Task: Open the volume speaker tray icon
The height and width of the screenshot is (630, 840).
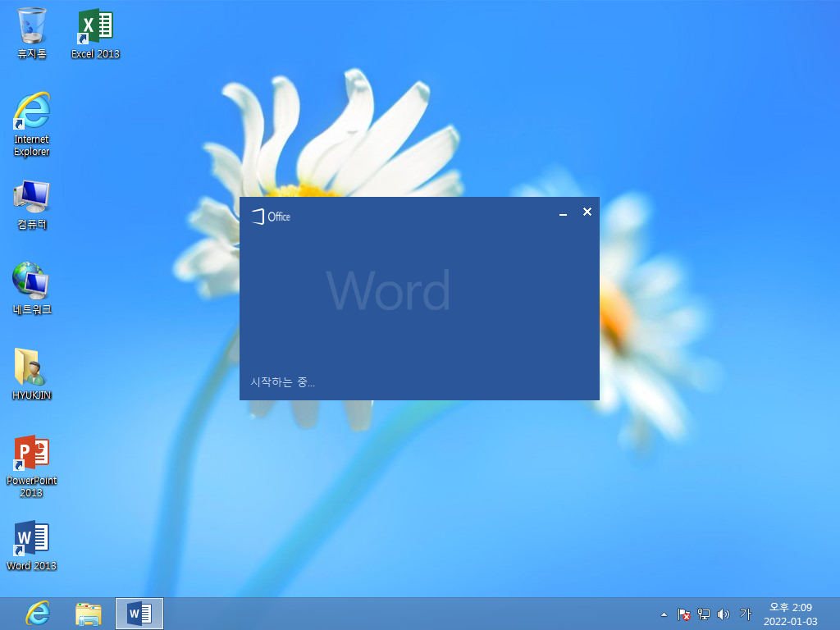Action: pos(724,614)
